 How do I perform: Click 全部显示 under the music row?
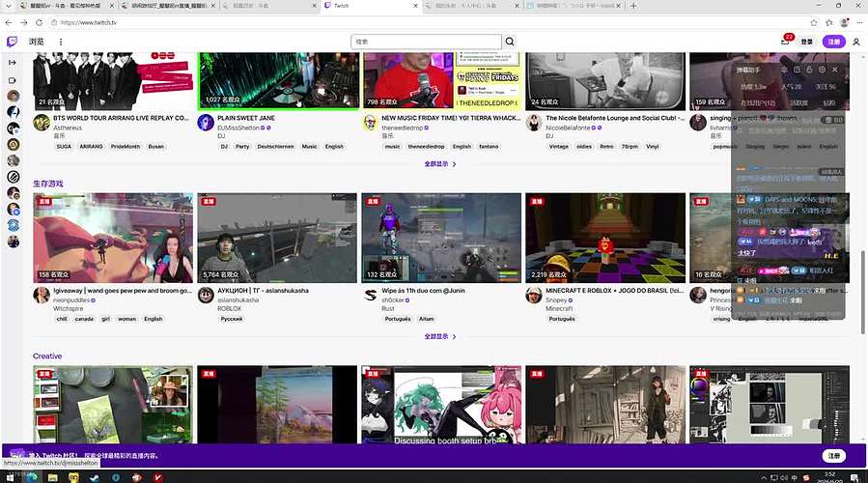point(440,164)
